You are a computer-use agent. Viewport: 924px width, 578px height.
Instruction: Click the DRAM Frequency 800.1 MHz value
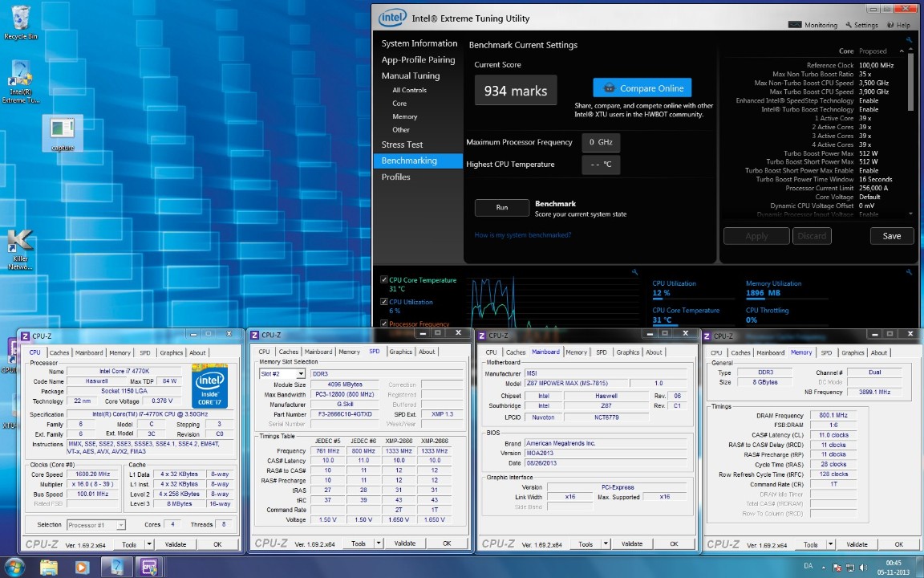(x=833, y=415)
